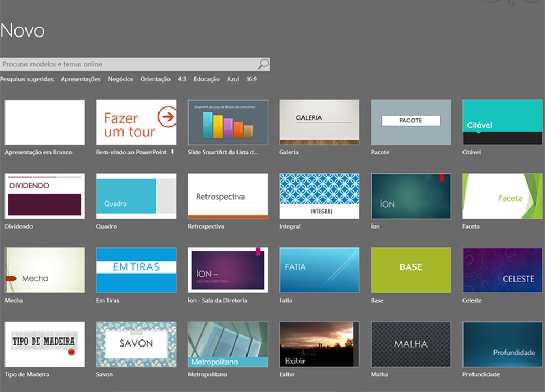The height and width of the screenshot is (392, 545).
Task: Select the Tipo de Madeira theme
Action: (x=44, y=344)
